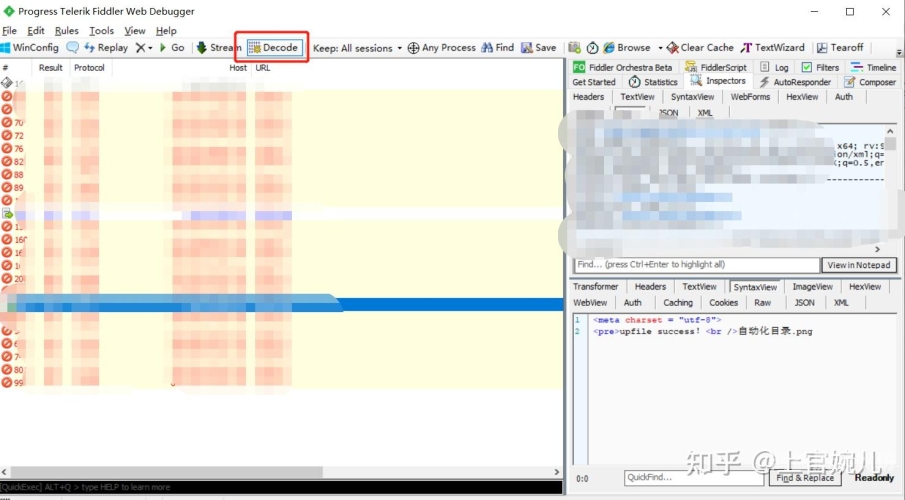Switch to Fiddler Orchestra Beta tab
905x500 pixels.
pos(623,67)
